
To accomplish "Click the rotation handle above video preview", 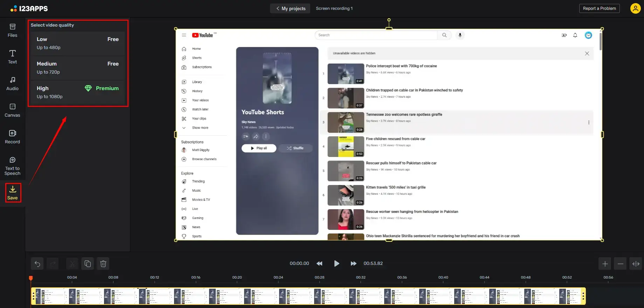I will tap(389, 20).
